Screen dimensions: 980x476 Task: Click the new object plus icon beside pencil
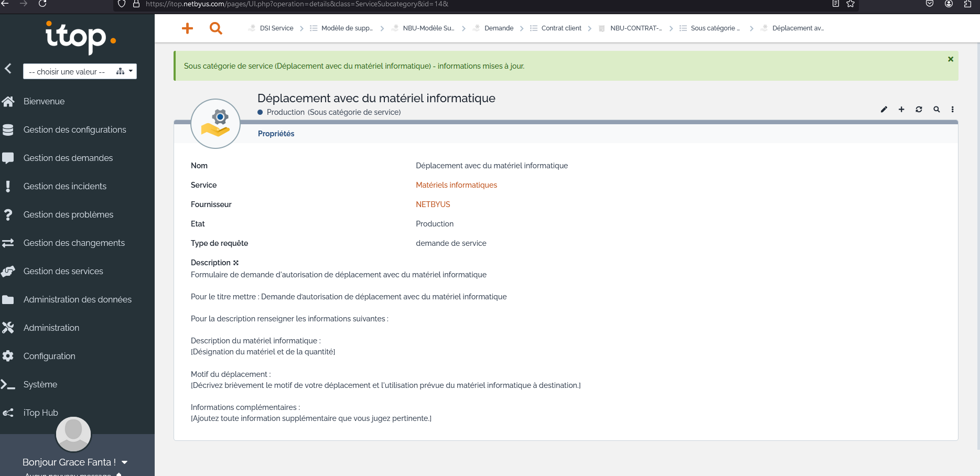(x=901, y=110)
